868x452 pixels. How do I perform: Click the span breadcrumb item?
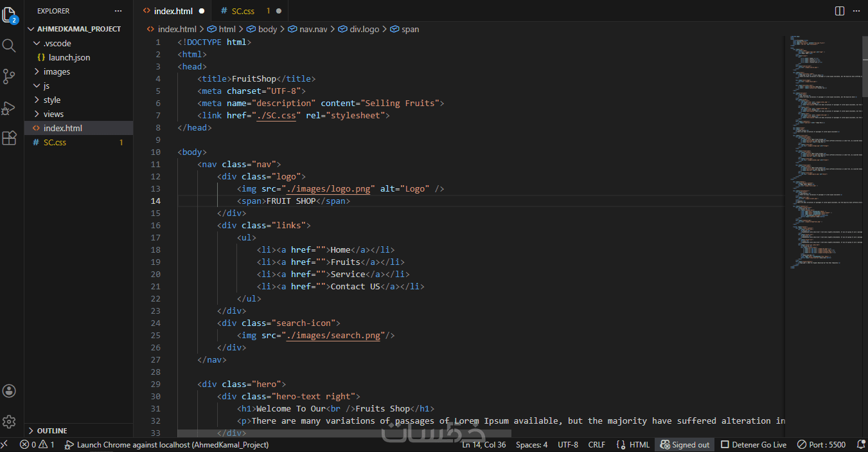pos(405,29)
